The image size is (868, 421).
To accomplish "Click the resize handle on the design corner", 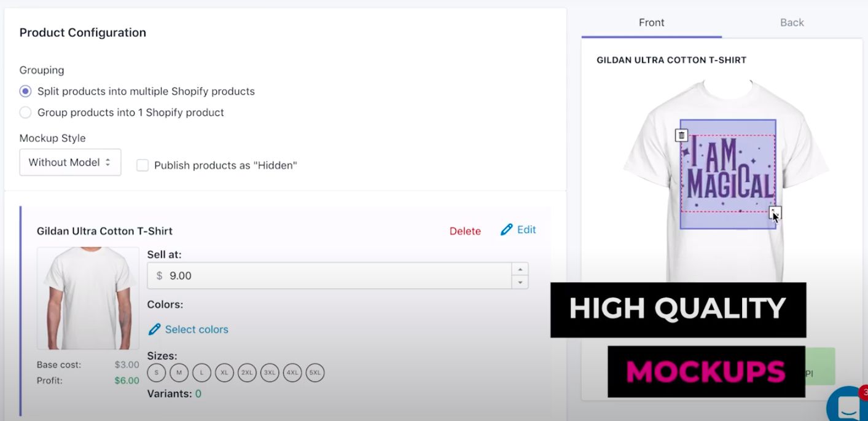I will [x=775, y=213].
